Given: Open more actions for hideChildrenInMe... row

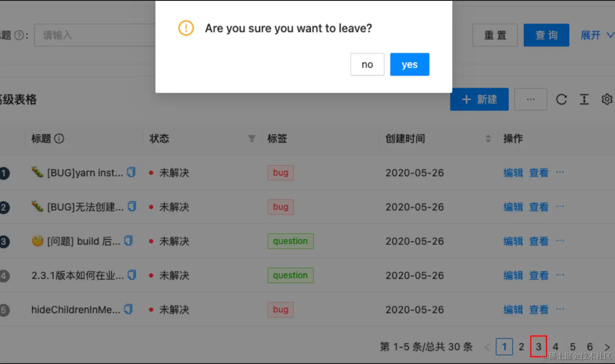Looking at the screenshot, I should coord(560,309).
